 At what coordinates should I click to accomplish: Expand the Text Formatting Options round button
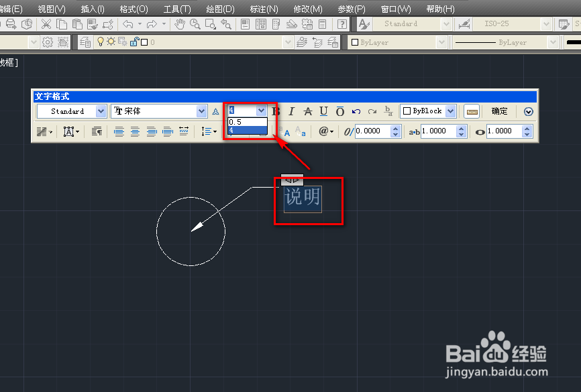coord(529,111)
